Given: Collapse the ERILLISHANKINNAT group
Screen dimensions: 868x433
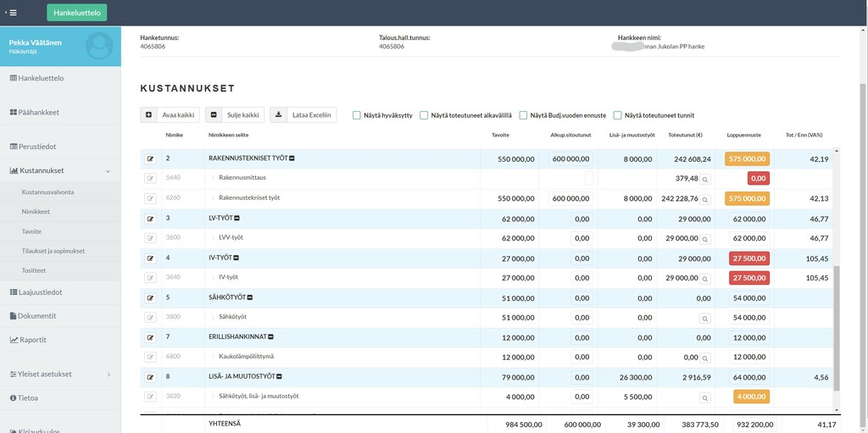Looking at the screenshot, I should (272, 337).
